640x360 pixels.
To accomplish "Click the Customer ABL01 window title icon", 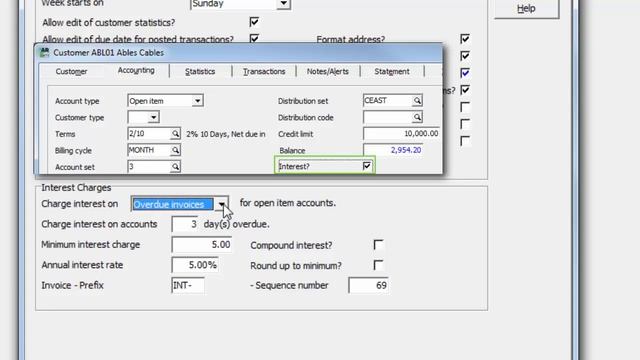I will click(44, 53).
